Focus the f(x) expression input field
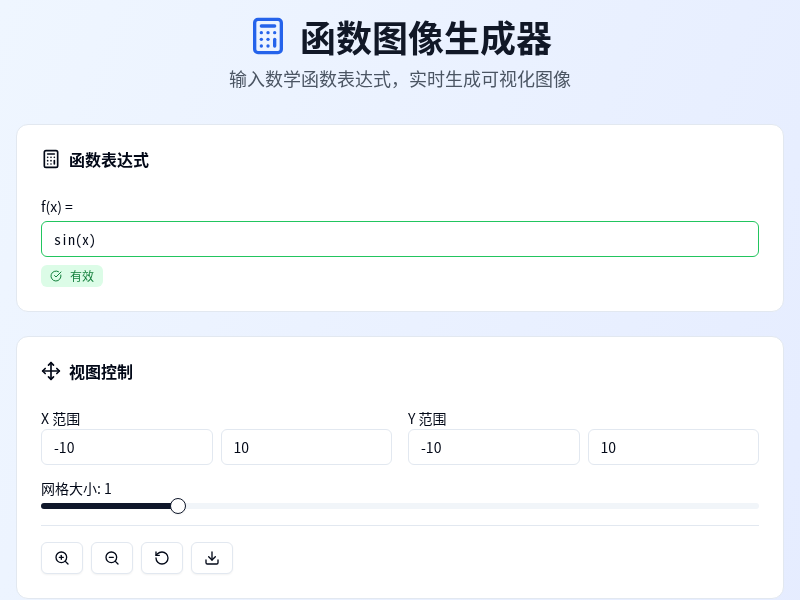 pyautogui.click(x=400, y=239)
